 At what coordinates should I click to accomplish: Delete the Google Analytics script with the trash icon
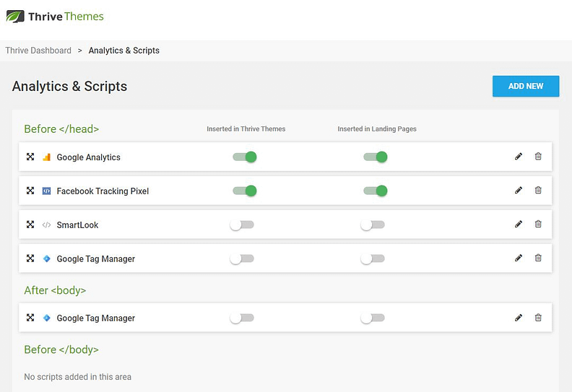point(538,157)
